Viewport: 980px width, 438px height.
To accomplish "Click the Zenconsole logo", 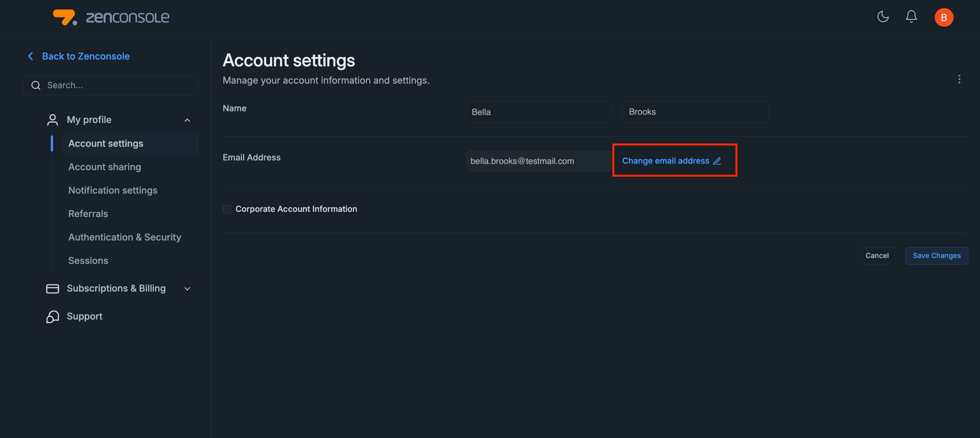I will 111,17.
